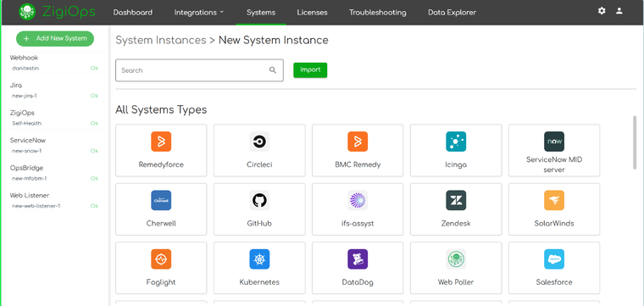
Task: Open the user profile icon
Action: (x=619, y=11)
